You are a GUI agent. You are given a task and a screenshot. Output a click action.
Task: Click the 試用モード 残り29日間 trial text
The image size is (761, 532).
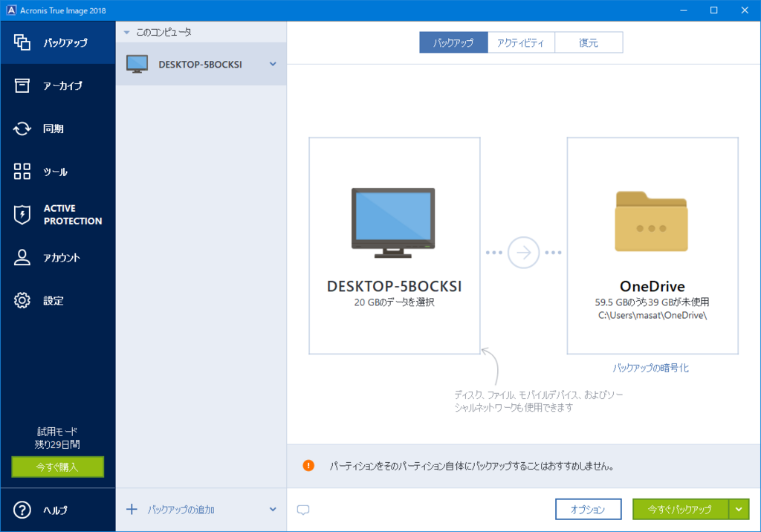click(57, 438)
